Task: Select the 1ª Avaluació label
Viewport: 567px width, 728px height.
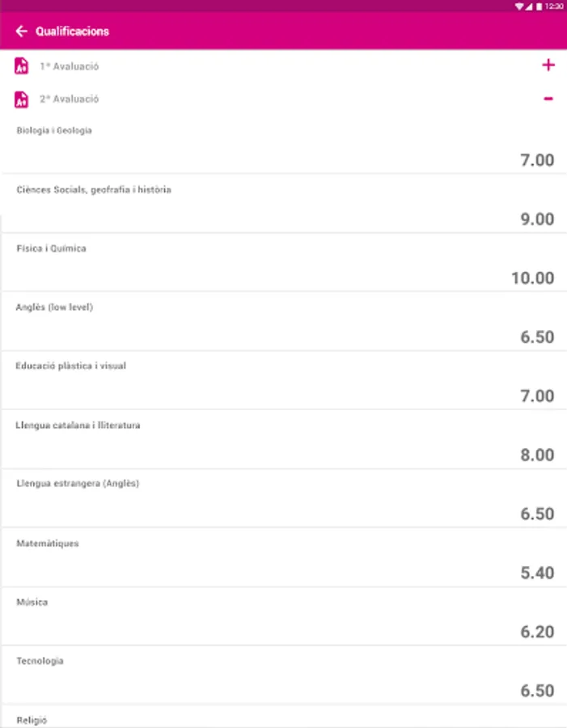Action: click(x=70, y=66)
